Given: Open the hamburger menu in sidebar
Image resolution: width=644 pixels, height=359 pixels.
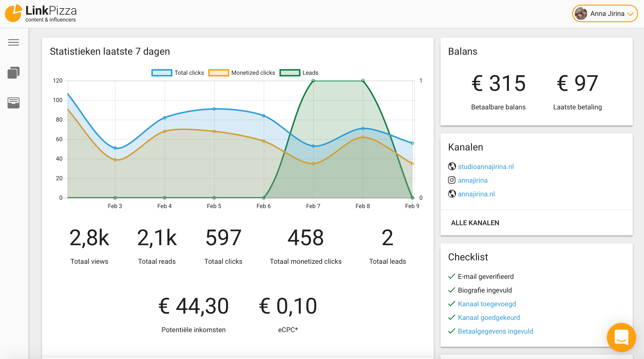Looking at the screenshot, I should pos(13,42).
